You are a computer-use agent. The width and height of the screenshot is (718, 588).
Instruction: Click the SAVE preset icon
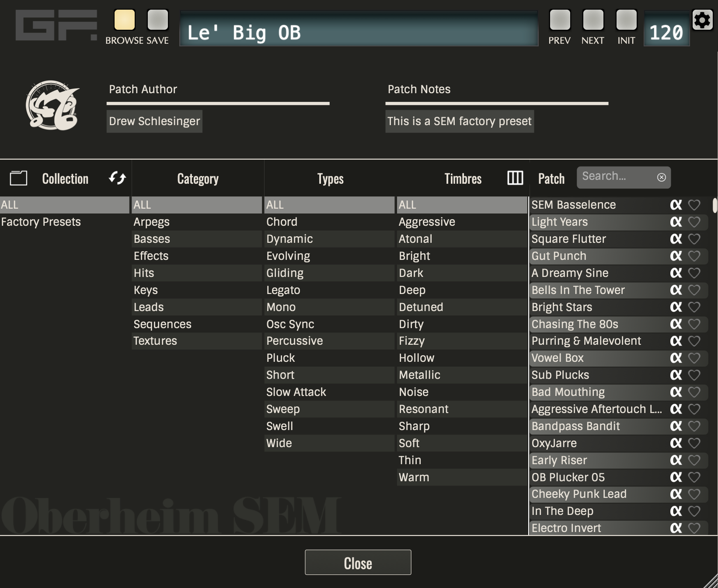(158, 20)
